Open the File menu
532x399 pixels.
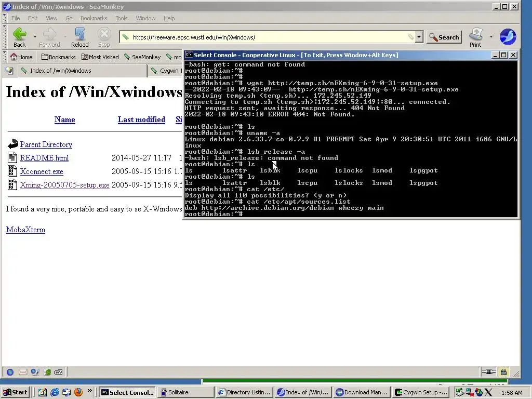(16, 18)
